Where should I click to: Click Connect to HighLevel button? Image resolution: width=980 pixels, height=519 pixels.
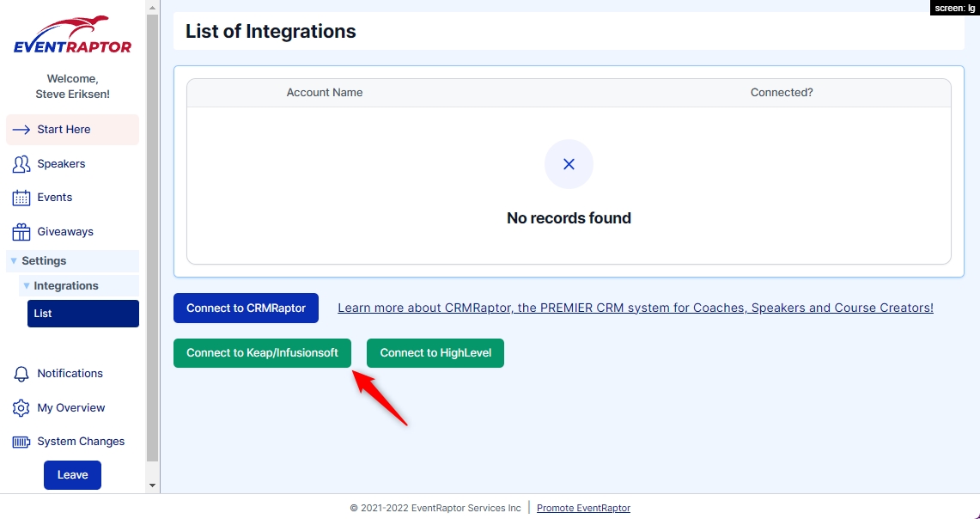435,353
